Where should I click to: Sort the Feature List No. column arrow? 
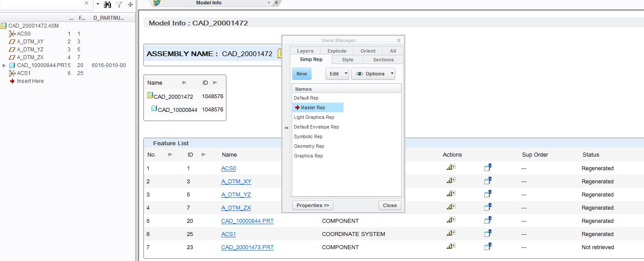click(x=171, y=154)
